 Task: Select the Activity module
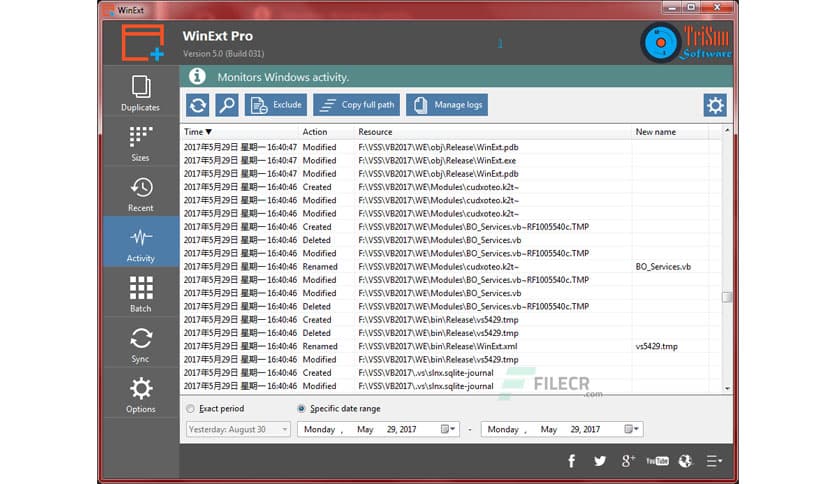click(x=141, y=241)
